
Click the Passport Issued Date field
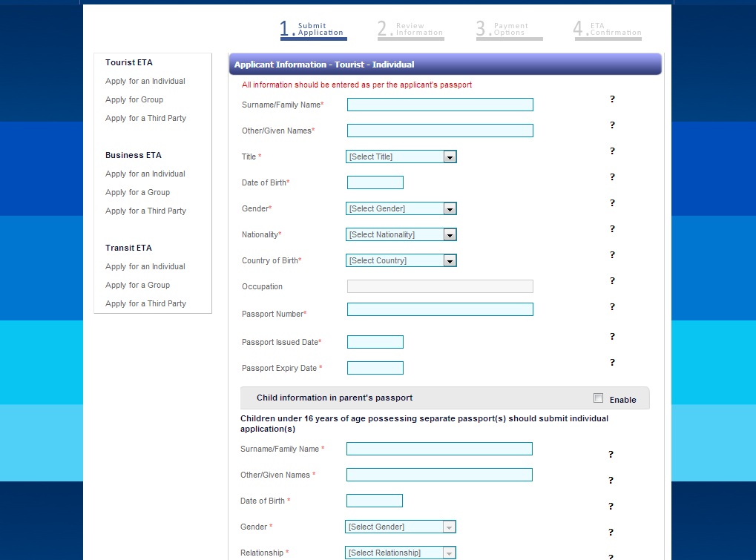(375, 342)
